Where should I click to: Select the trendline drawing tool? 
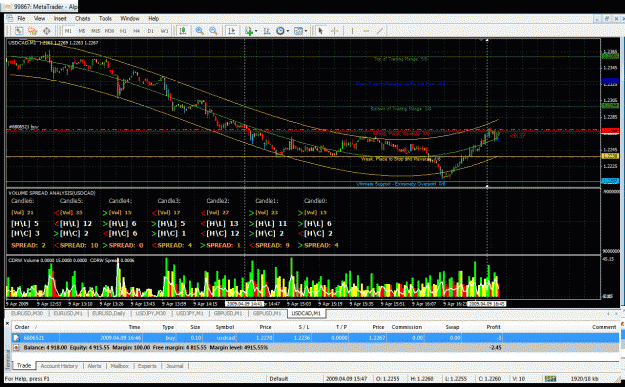380,31
